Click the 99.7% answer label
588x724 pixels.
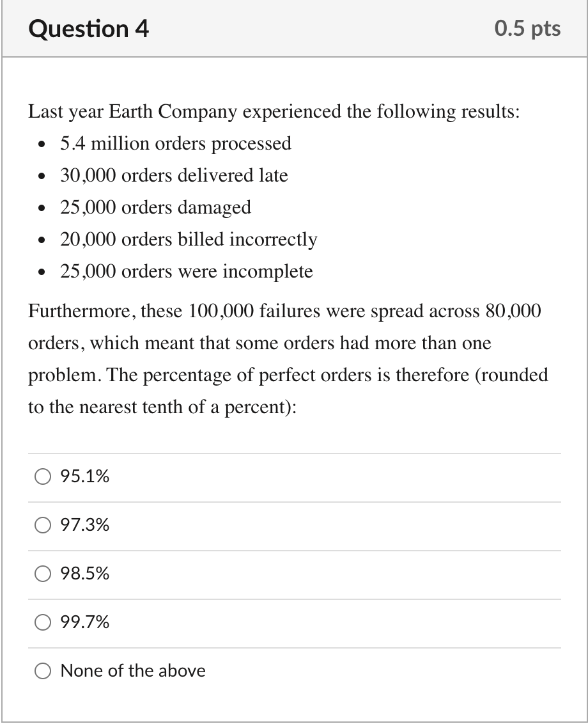84,622
